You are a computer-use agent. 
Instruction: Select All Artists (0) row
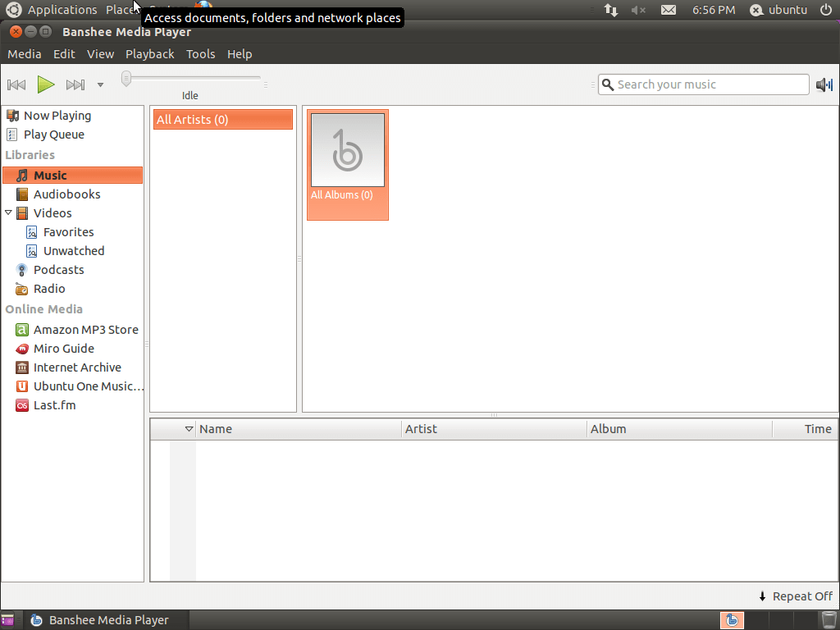pos(223,120)
